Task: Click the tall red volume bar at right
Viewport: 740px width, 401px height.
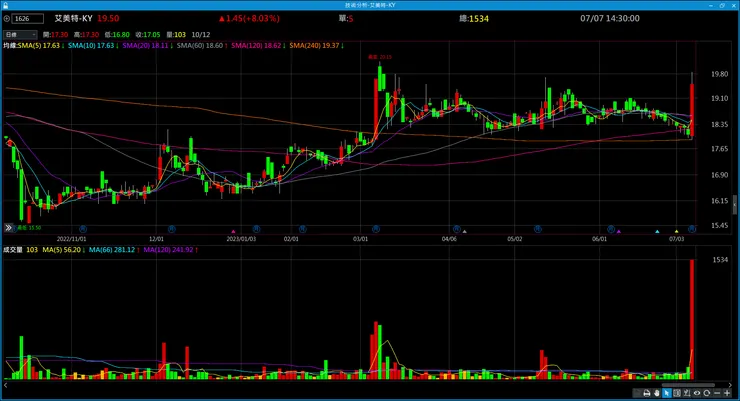Action: point(692,319)
